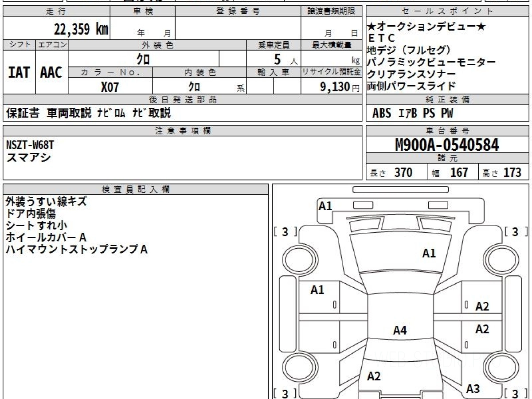
Task: Click A1 mark on the door panel
Action: pos(317,290)
